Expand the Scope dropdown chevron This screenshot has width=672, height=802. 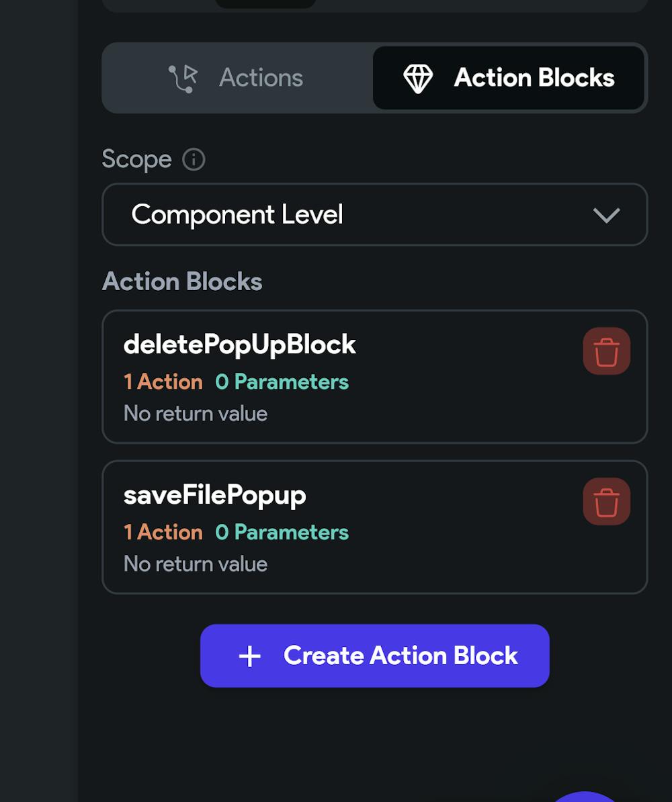[606, 215]
